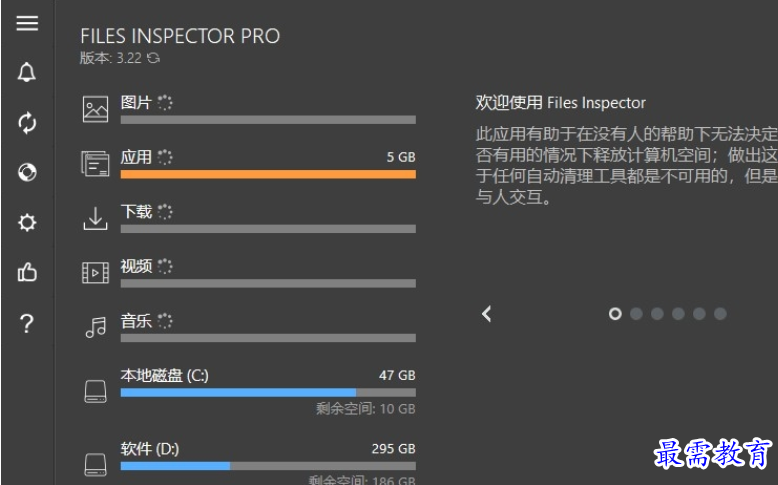Select the 图片 pictures category icon
This screenshot has width=778, height=485.
coord(95,109)
